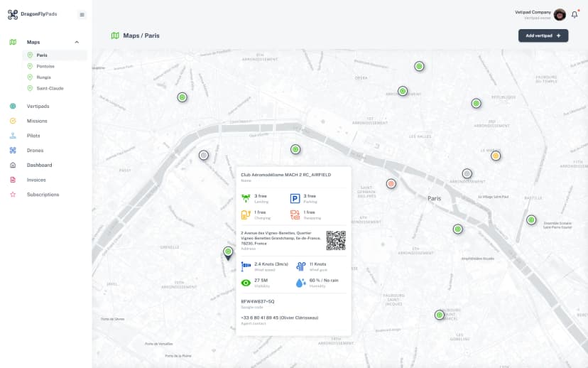Click the blue parking P icon

[295, 198]
